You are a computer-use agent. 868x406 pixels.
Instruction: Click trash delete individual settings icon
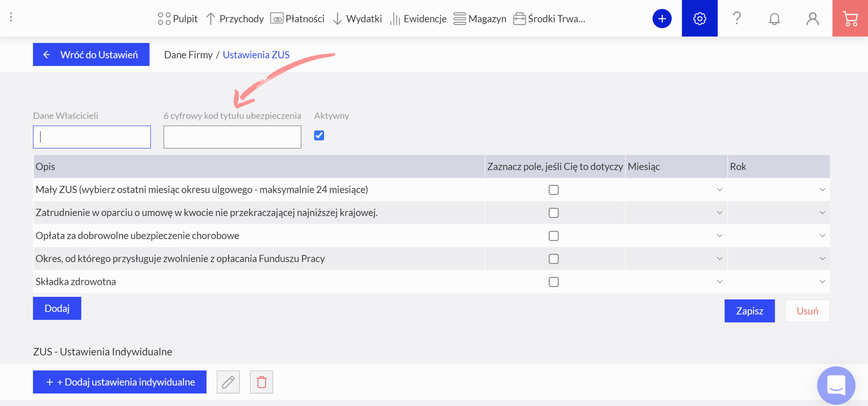(x=261, y=382)
